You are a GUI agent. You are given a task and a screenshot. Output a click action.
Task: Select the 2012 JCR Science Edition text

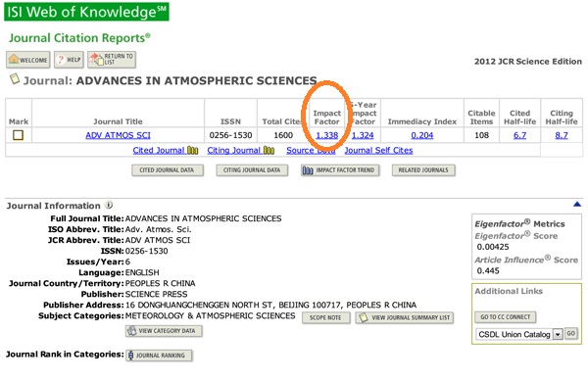(x=528, y=62)
